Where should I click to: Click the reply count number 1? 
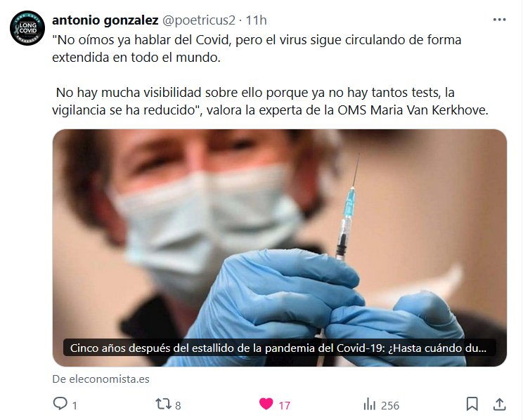click(x=75, y=405)
